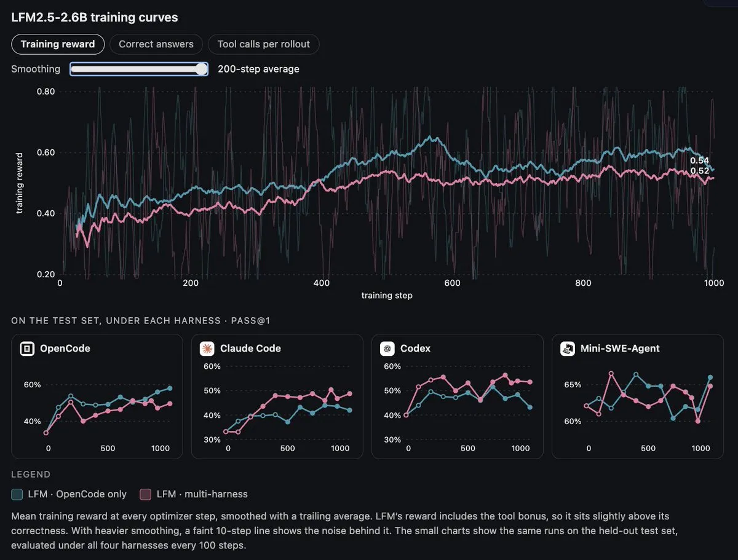This screenshot has height=560, width=738.
Task: Click the OpenCode harness icon
Action: tap(27, 349)
